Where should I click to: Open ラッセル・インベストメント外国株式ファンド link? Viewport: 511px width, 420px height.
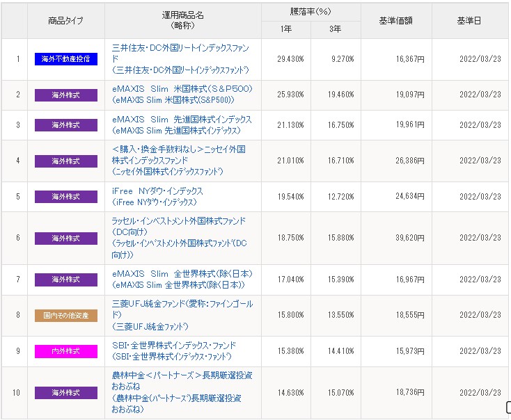tap(179, 238)
